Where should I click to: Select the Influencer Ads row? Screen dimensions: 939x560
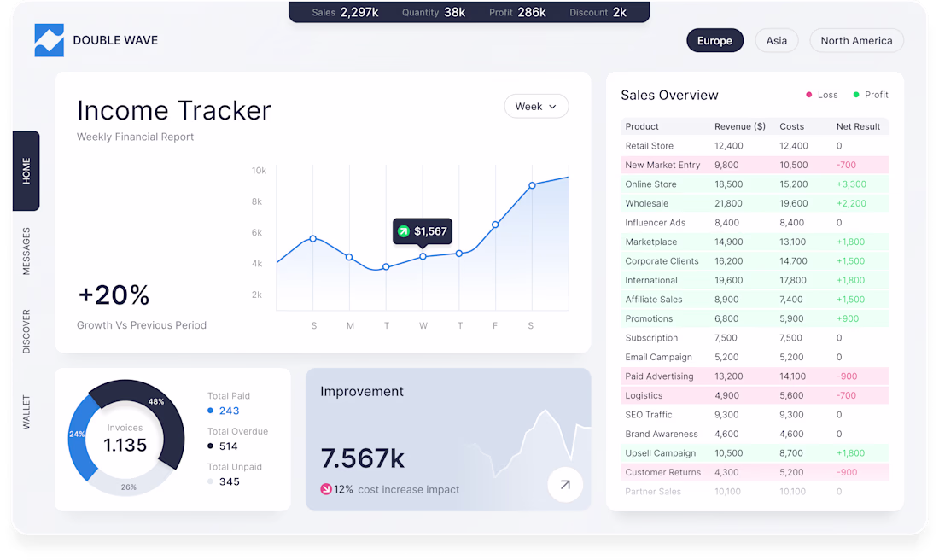pyautogui.click(x=755, y=222)
